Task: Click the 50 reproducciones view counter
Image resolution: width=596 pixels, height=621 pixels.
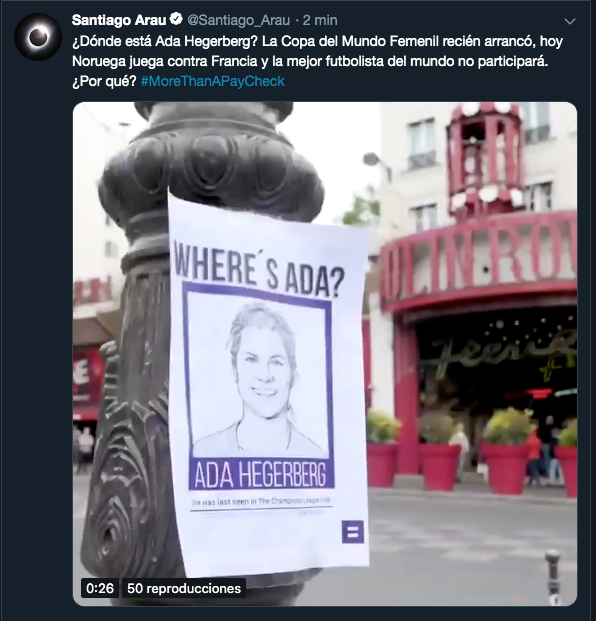Action: click(184, 588)
